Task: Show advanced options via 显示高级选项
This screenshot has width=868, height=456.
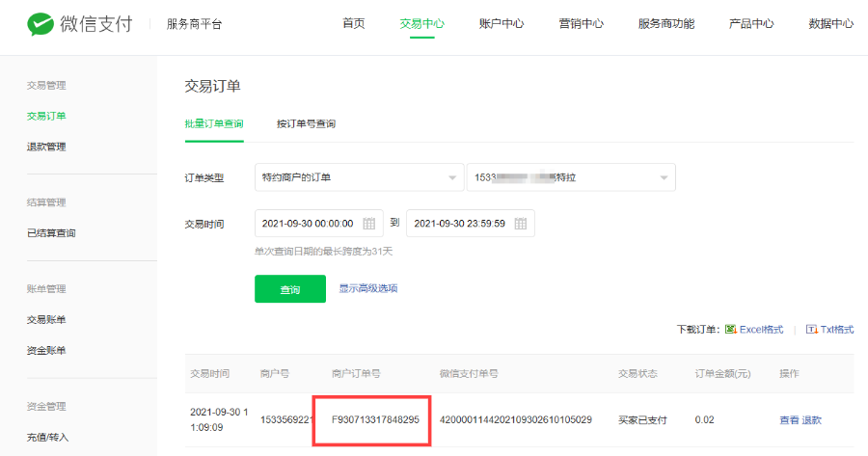Action: [367, 288]
